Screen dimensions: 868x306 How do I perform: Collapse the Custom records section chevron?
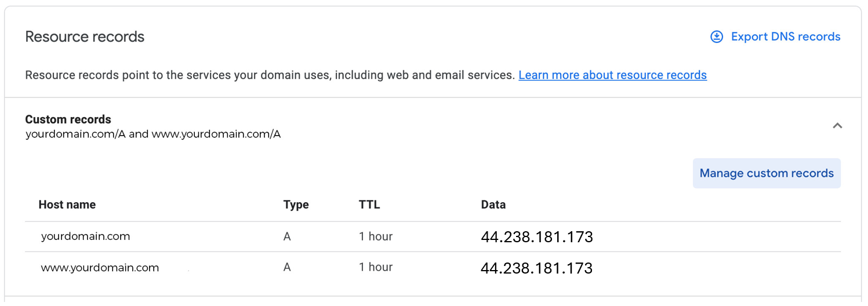tap(837, 126)
